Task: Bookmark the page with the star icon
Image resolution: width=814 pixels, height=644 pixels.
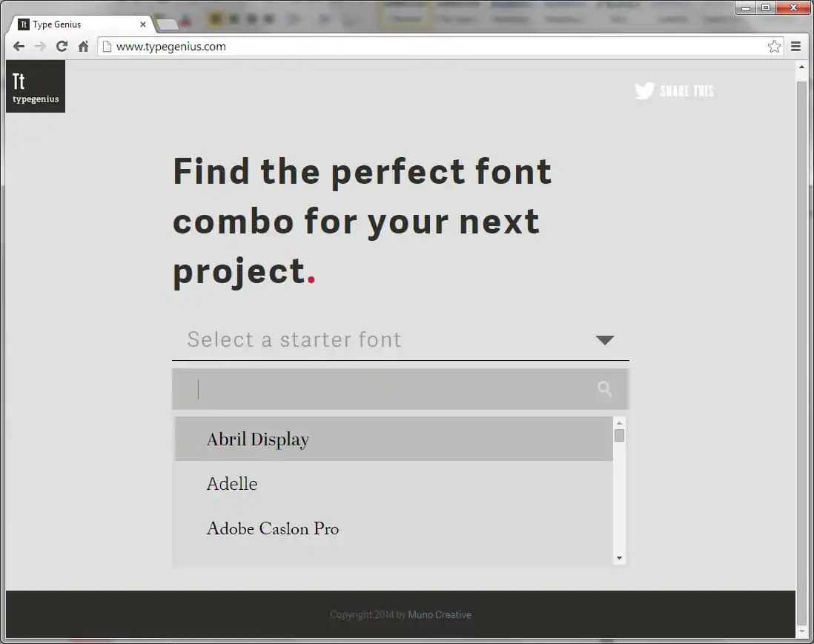Action: 774,47
